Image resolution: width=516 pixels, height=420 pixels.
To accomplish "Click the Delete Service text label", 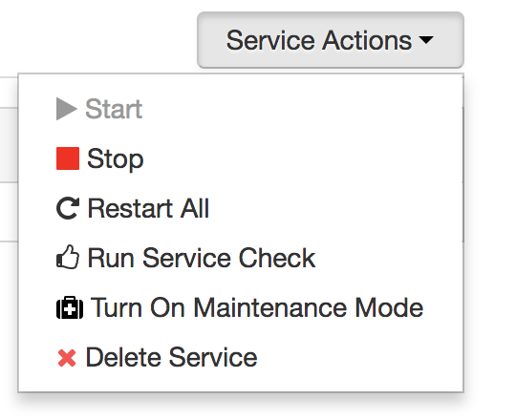I will tap(171, 357).
